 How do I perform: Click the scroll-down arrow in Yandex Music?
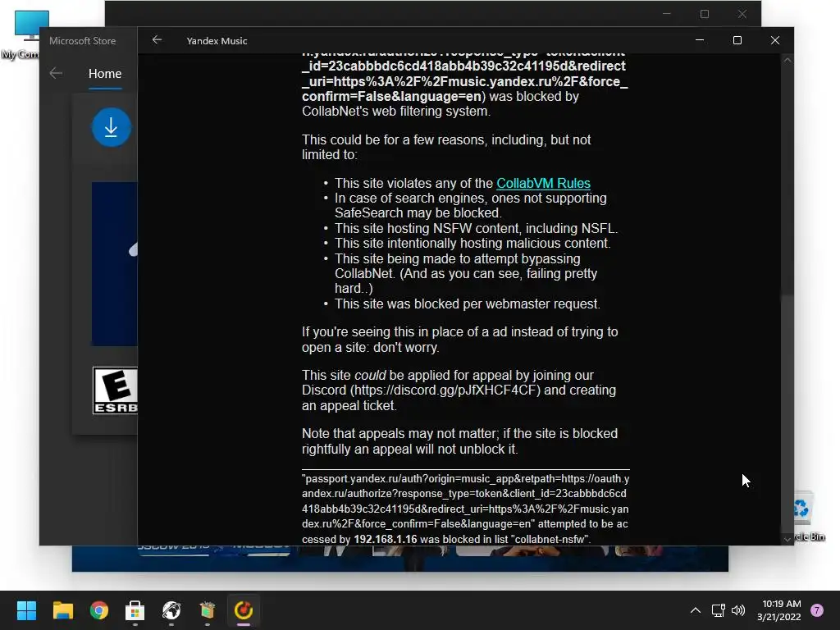pos(787,539)
